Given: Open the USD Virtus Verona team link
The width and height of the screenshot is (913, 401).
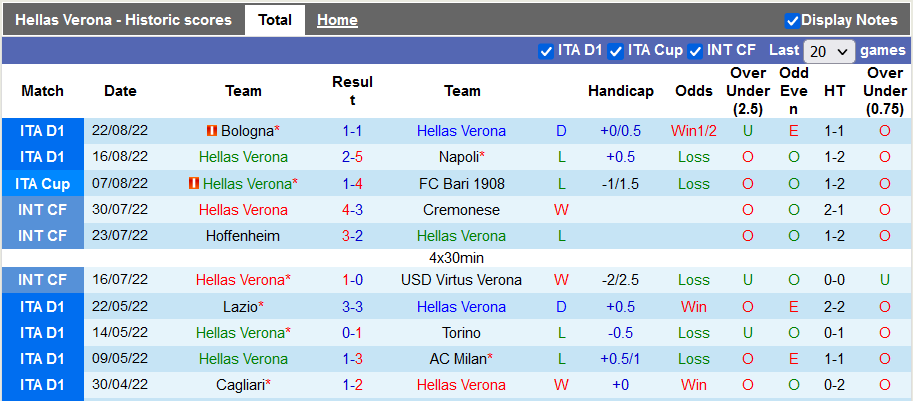Looking at the screenshot, I should 462,280.
